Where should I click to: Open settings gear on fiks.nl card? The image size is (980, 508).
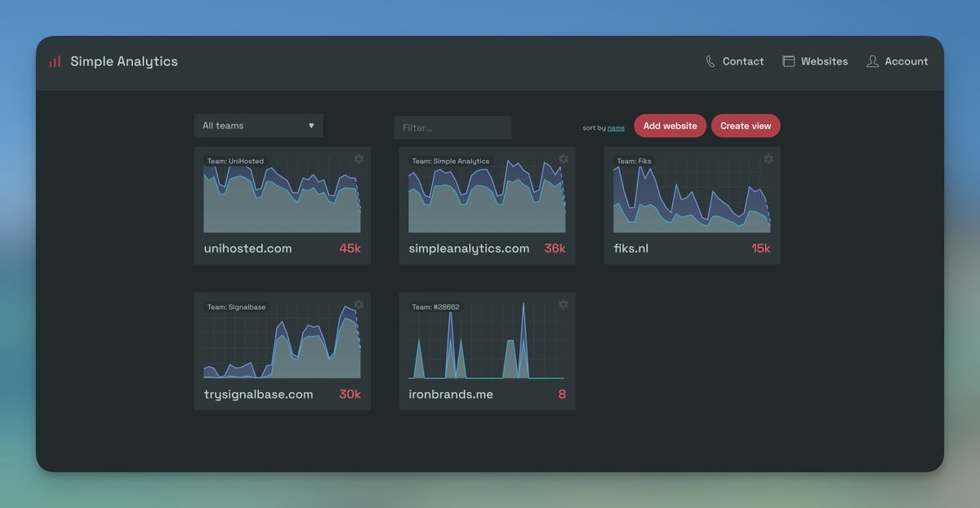tap(768, 158)
